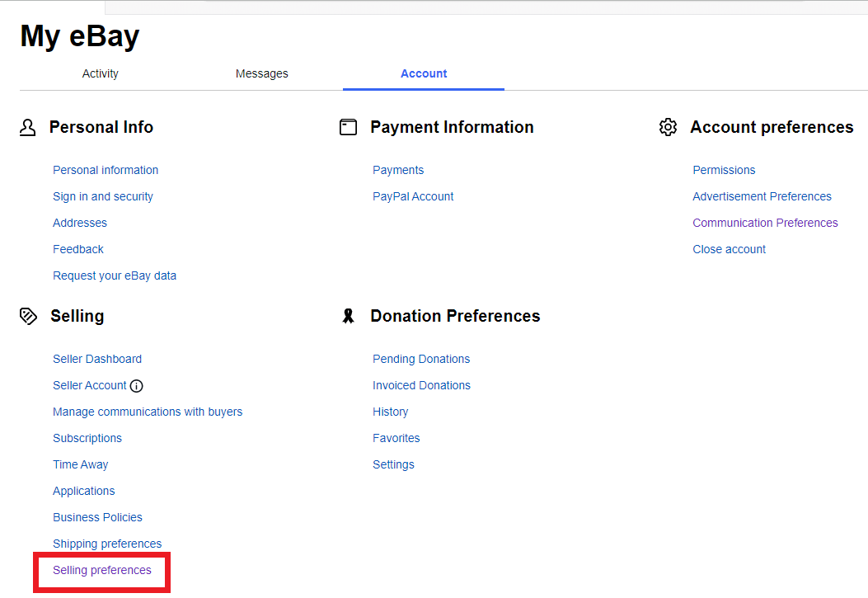Open the Selling preferences link
Screen dimensions: 868x598
pyautogui.click(x=102, y=570)
